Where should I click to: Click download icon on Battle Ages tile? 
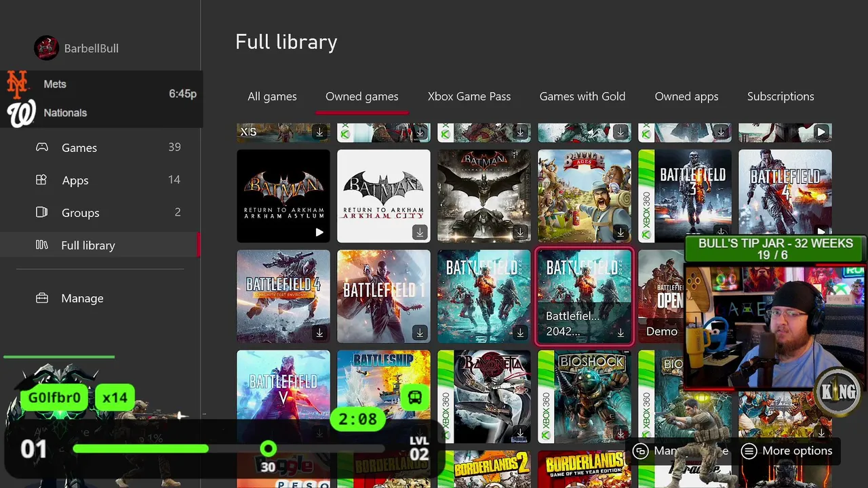[x=620, y=232]
